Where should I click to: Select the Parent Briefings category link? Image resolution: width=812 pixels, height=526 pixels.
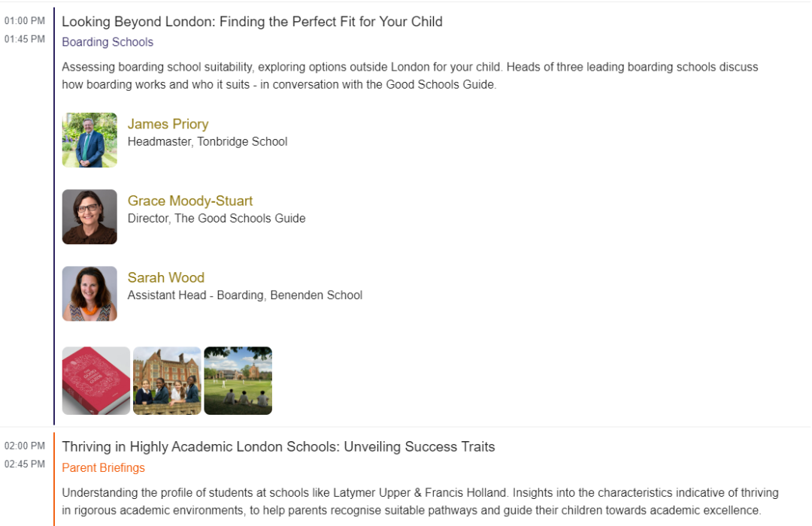click(103, 467)
